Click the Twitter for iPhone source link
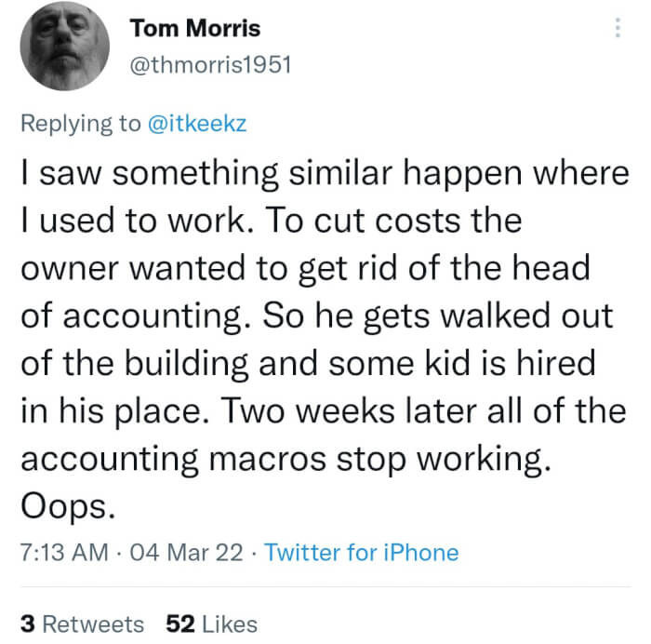This screenshot has width=651, height=644. point(361,552)
